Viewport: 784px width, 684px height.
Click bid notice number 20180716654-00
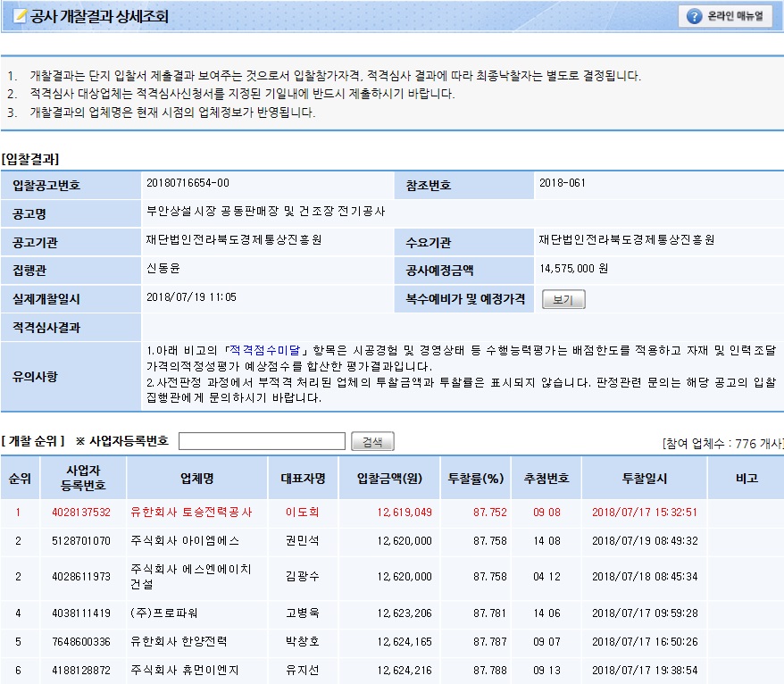188,184
